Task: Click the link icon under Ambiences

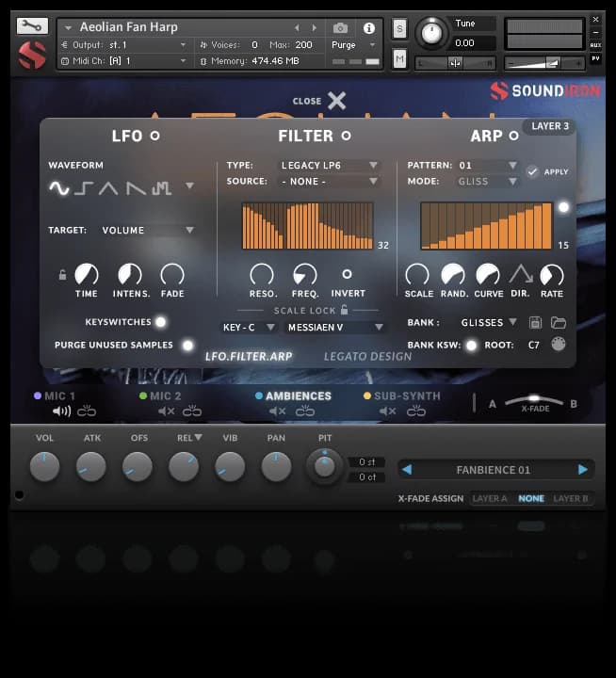Action: (x=305, y=412)
